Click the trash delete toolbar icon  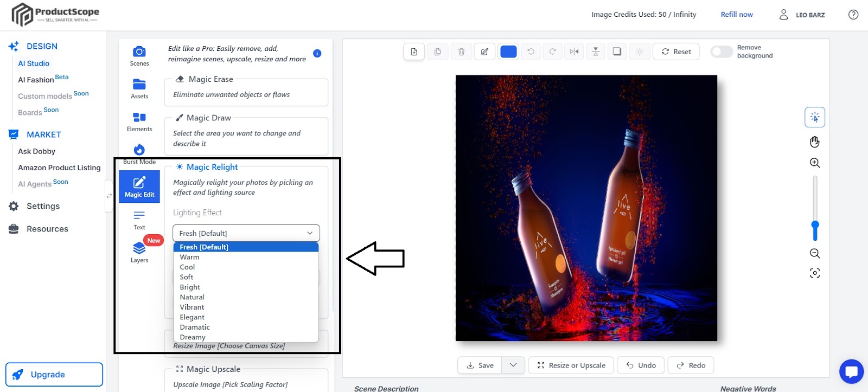tap(461, 52)
